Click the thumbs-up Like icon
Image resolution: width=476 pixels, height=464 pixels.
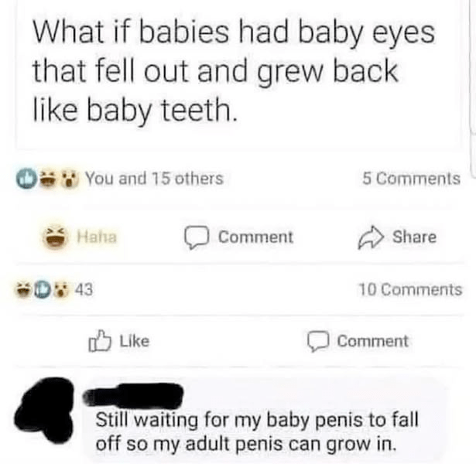coord(102,341)
